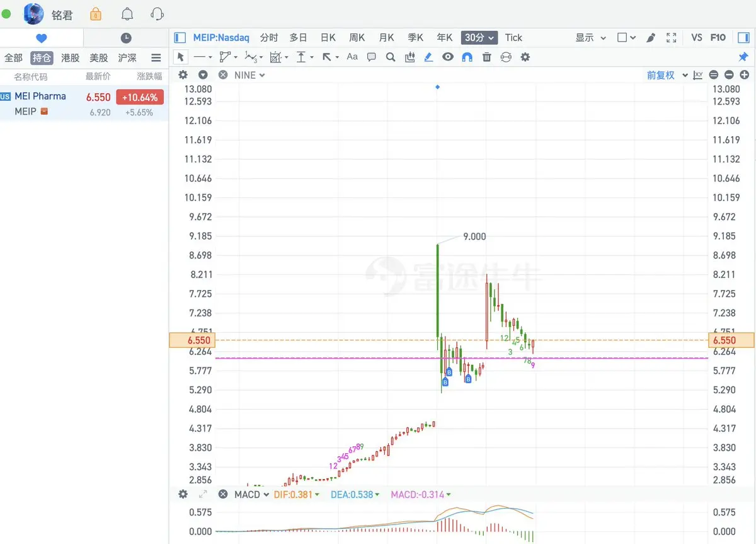Open the orange lock trade icon

coord(96,14)
